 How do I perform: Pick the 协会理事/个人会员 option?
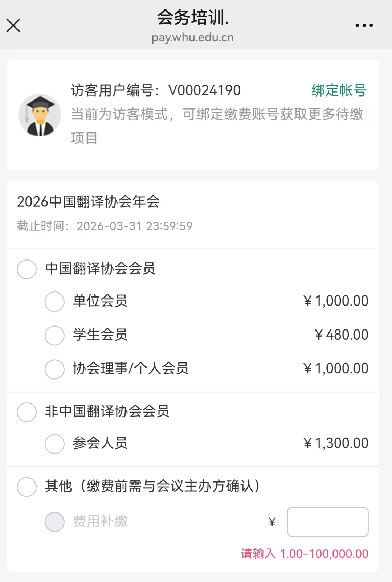coord(54,369)
